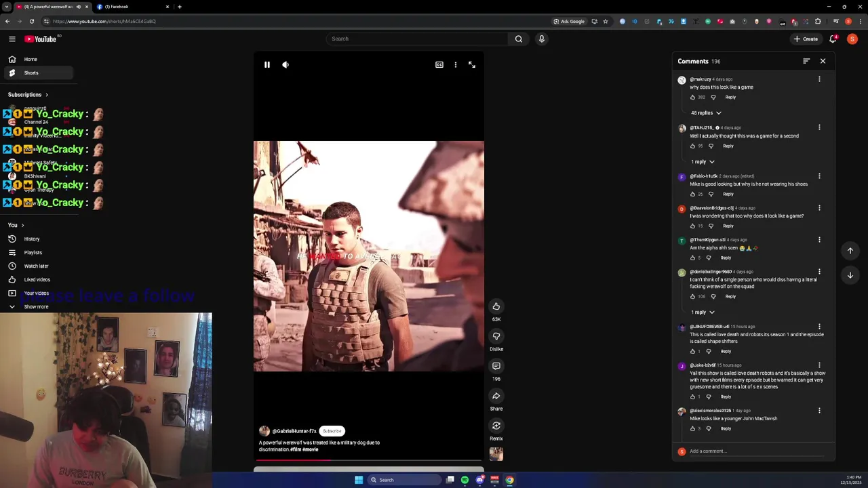Open the sound thumbnail below Remix
Viewport: 868px width, 488px height.
[496, 454]
